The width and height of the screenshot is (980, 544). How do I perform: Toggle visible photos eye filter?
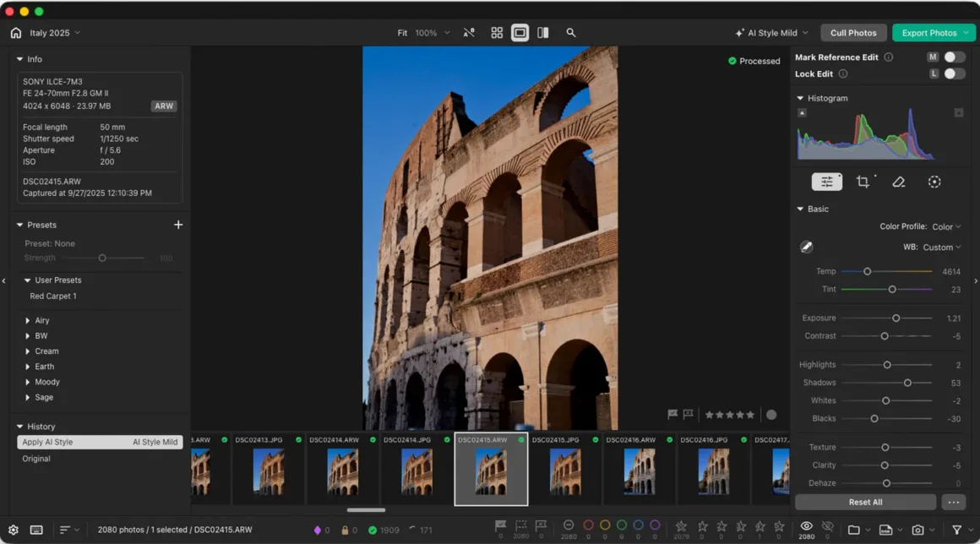806,526
